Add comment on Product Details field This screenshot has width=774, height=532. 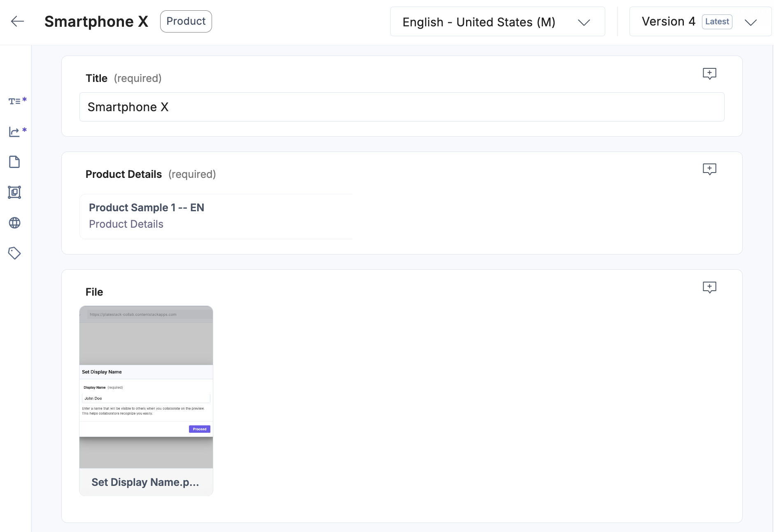coord(709,169)
